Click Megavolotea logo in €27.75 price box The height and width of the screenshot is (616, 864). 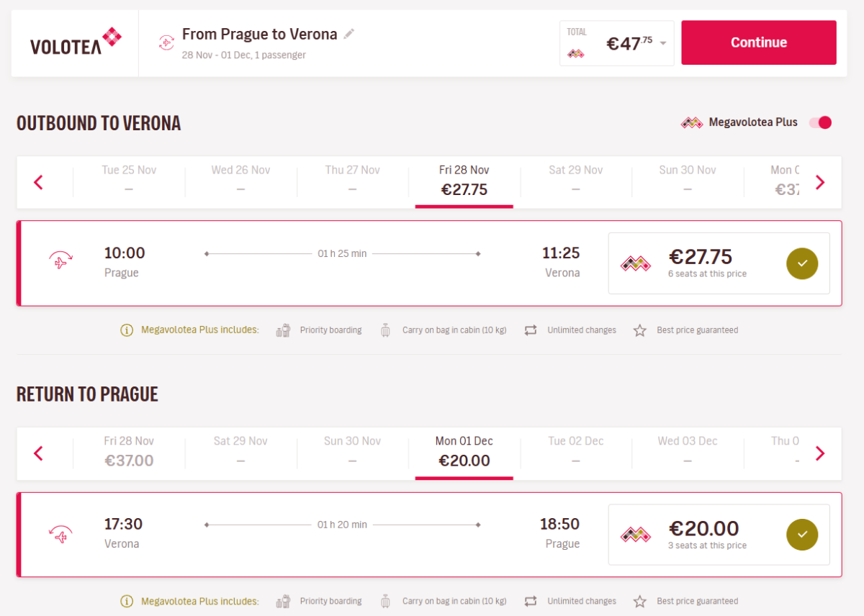coord(636,264)
